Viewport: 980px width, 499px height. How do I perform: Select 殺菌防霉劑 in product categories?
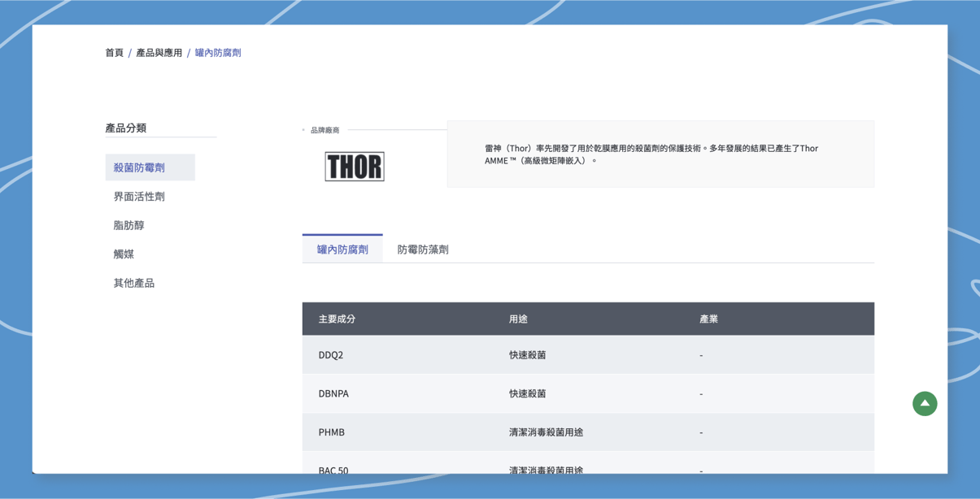(139, 167)
